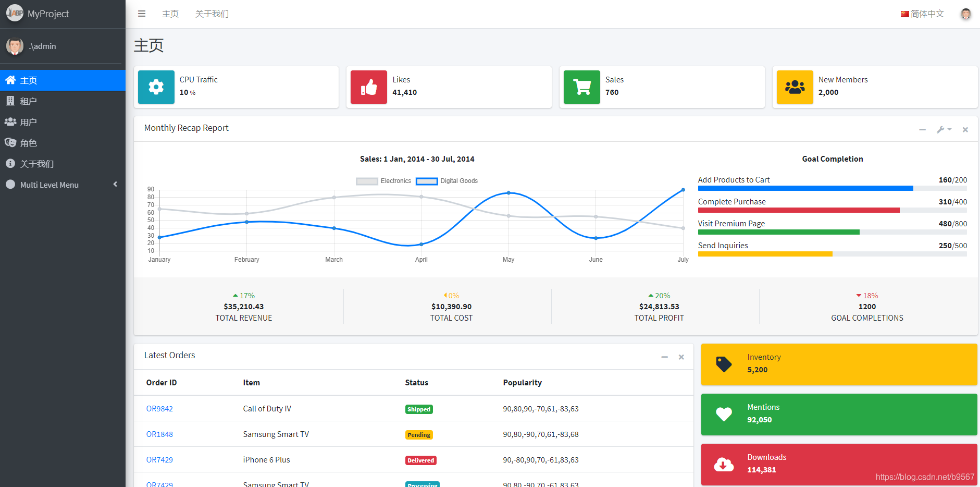
Task: Click the 用户 people icon in sidebar
Action: pyautogui.click(x=10, y=121)
